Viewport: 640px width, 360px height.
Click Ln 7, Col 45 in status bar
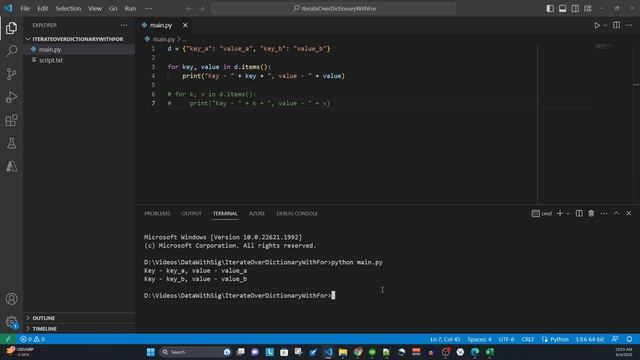[445, 339]
